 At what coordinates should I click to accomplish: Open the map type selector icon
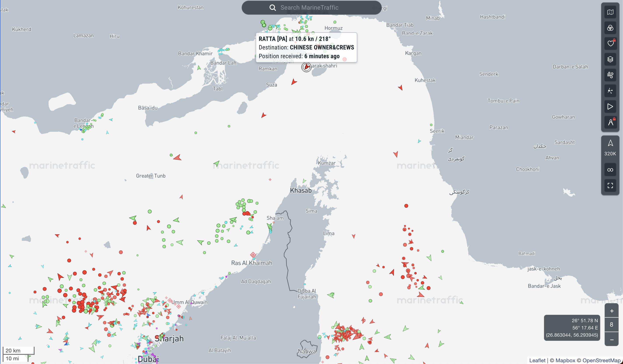pos(610,12)
